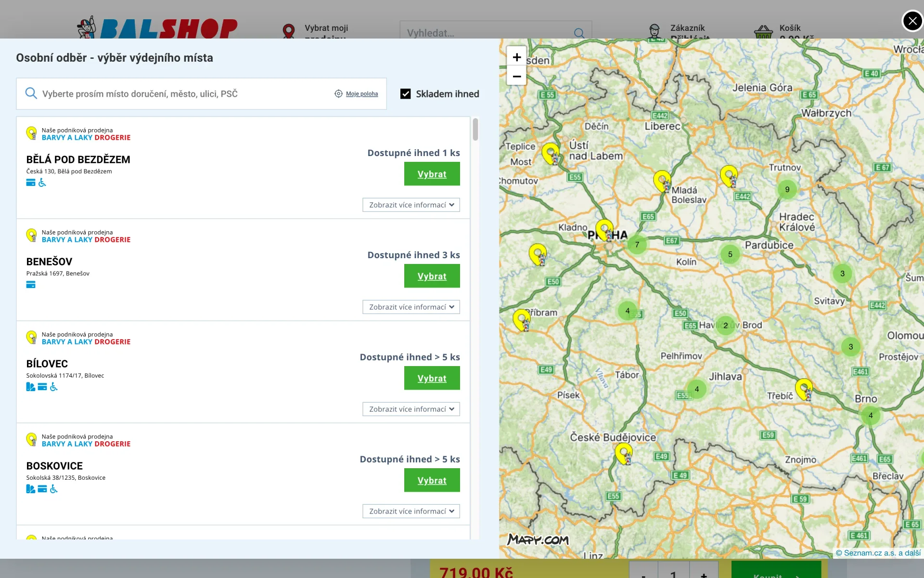
Task: Expand more information for Benešov
Action: (411, 307)
